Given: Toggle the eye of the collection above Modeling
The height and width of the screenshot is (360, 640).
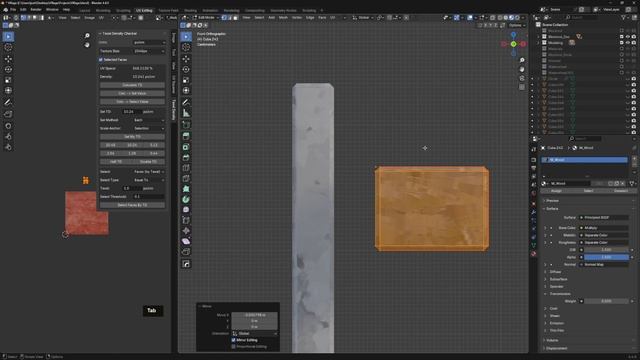Looking at the screenshot, I should pyautogui.click(x=628, y=37).
